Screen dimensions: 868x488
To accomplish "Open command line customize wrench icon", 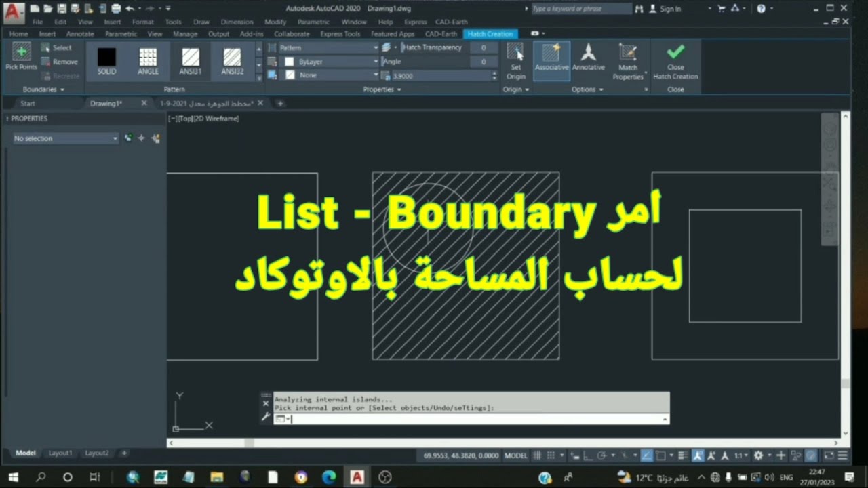I will pos(266,417).
